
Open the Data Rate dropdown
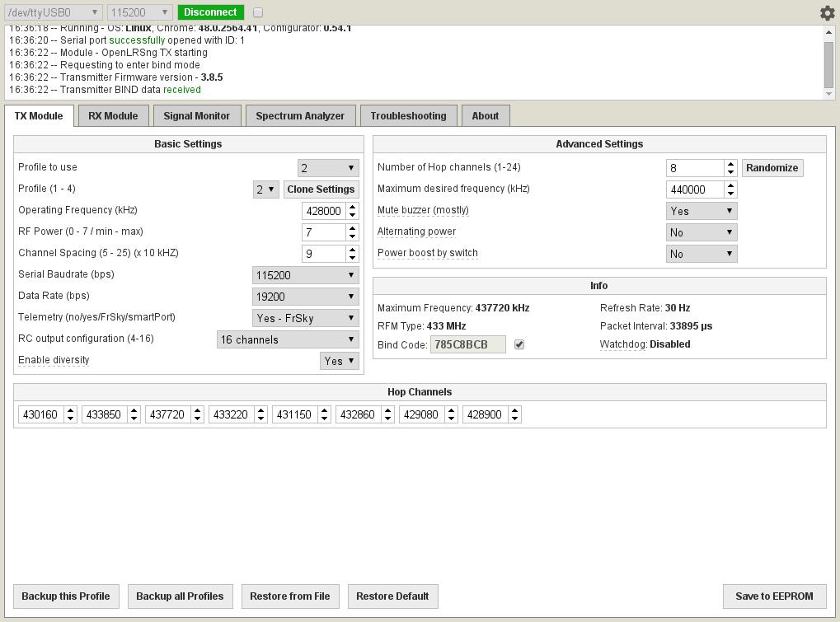coord(305,297)
